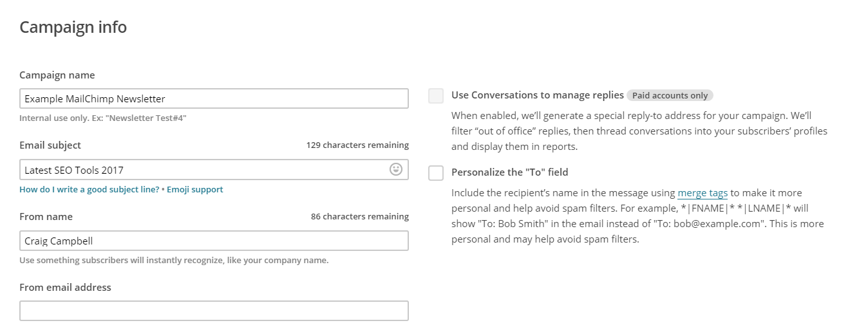Click the Campaign info heading
This screenshot has width=868, height=332.
(x=73, y=27)
